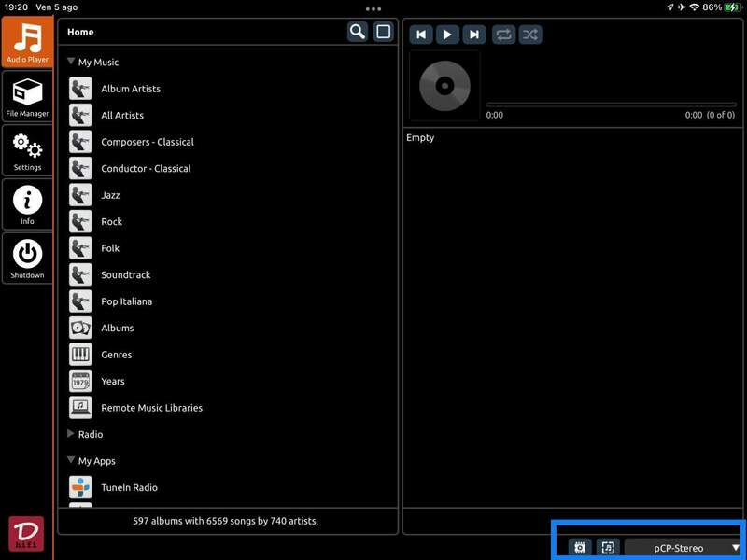Toggle shuffle playback
This screenshot has width=747, height=560.
pos(530,35)
